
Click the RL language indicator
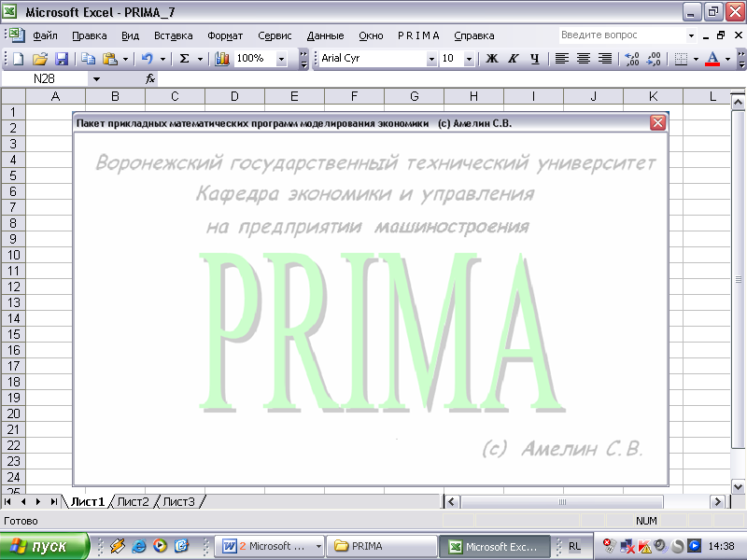pos(574,546)
